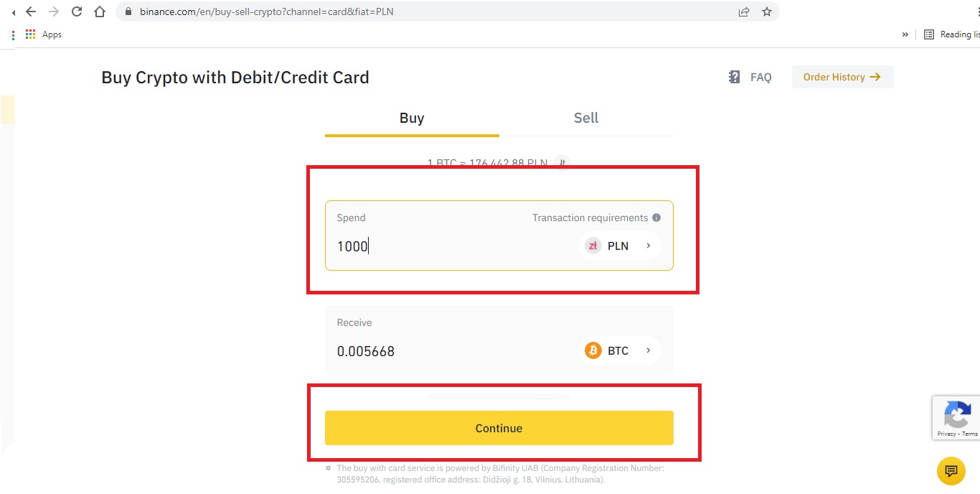Click the FAQ help icon
980x494 pixels.
(734, 77)
